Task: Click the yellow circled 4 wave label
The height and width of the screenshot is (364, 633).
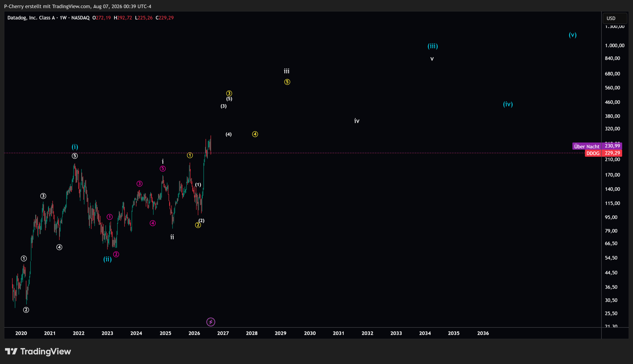Action: pyautogui.click(x=255, y=134)
